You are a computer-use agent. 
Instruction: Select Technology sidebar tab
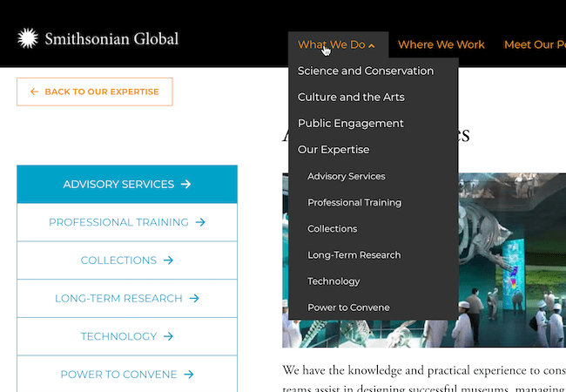(x=127, y=336)
